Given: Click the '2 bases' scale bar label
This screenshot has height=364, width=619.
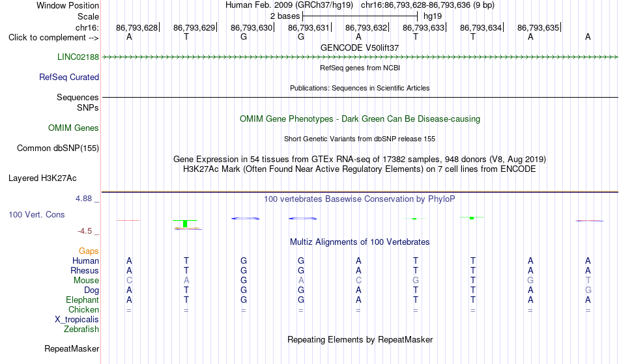Looking at the screenshot, I should (x=285, y=16).
